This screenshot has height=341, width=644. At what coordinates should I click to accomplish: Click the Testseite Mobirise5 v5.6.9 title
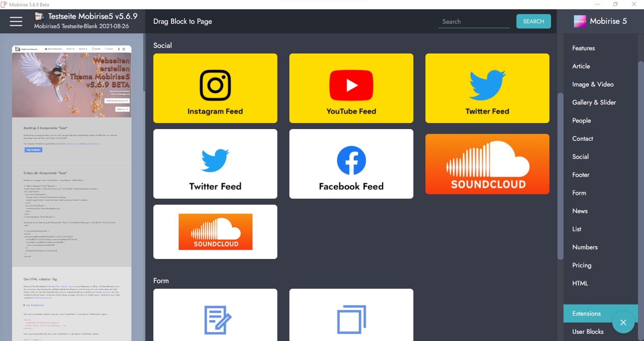(93, 16)
